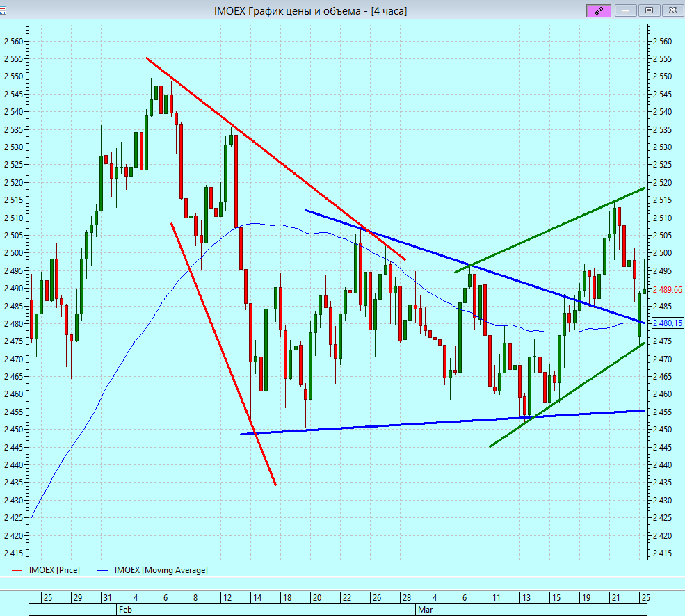Maximize the IMOEX chart window
Screen dimensions: 685x616
pyautogui.click(x=649, y=10)
